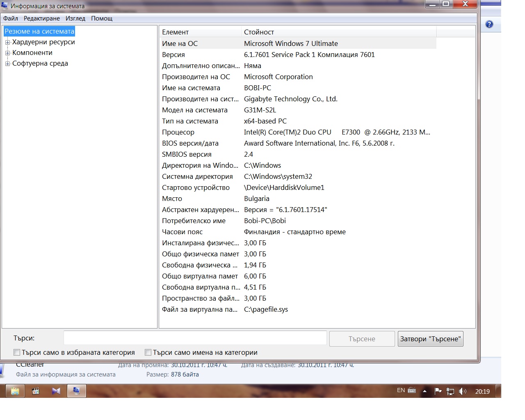Check 'Търси само имена на категории' box
525x420 pixels.
click(148, 352)
